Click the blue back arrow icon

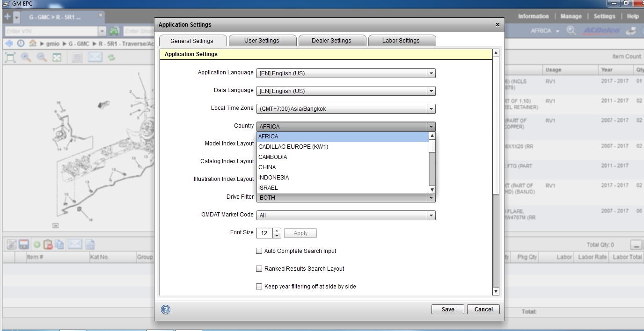tap(9, 43)
